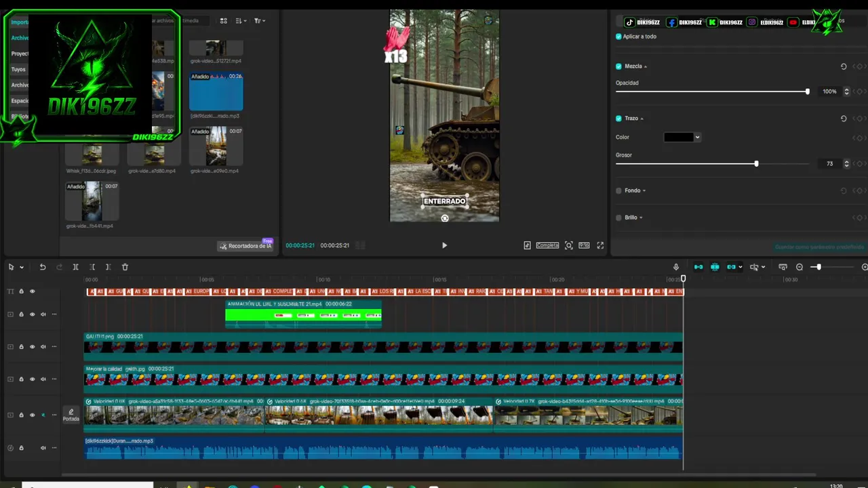Open the media sort dropdown

coord(240,21)
